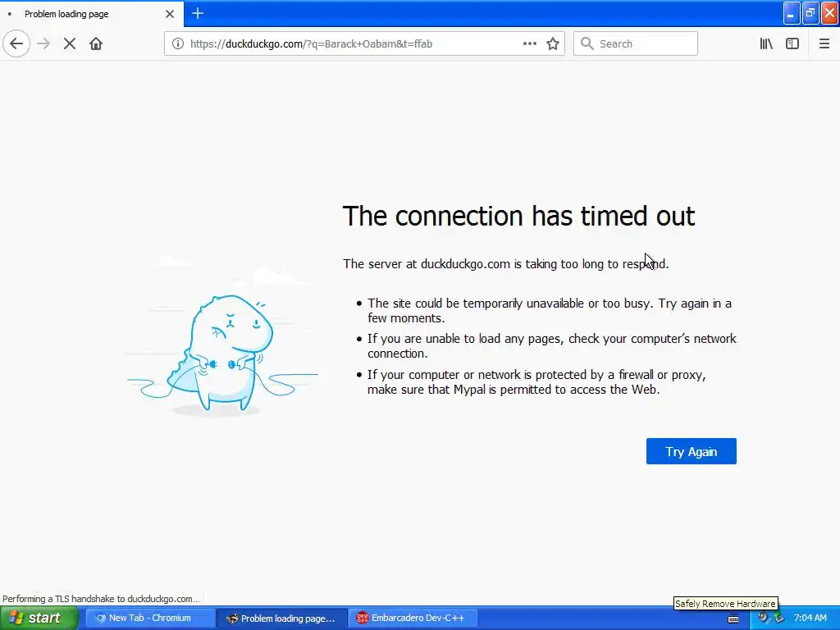Show sidebars icon
The height and width of the screenshot is (630, 840).
click(792, 43)
